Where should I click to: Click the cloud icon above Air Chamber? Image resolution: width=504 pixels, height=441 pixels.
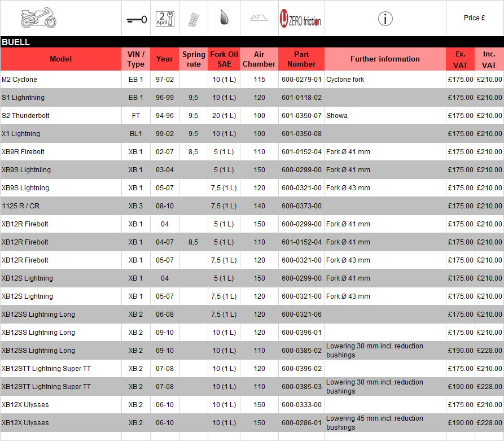tap(259, 18)
